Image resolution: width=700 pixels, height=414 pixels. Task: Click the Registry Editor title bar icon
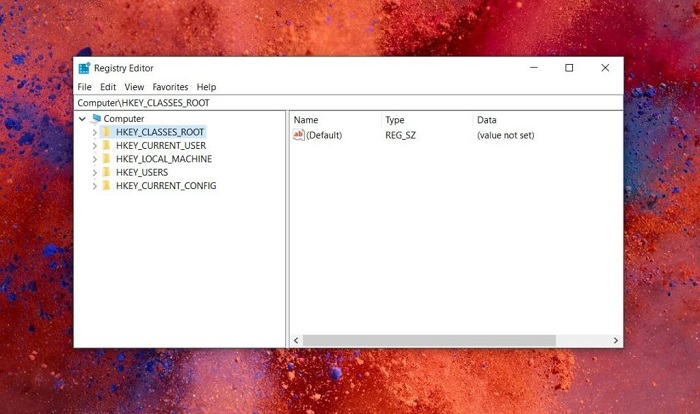tap(84, 68)
